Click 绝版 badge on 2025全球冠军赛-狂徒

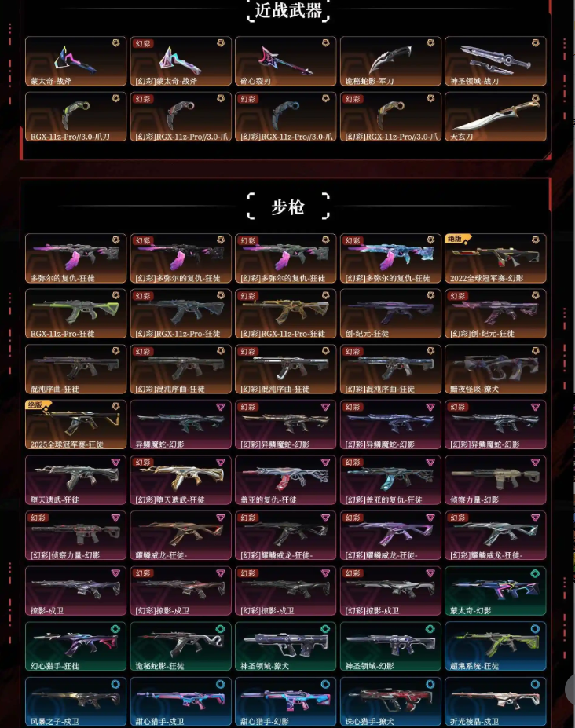(37, 405)
